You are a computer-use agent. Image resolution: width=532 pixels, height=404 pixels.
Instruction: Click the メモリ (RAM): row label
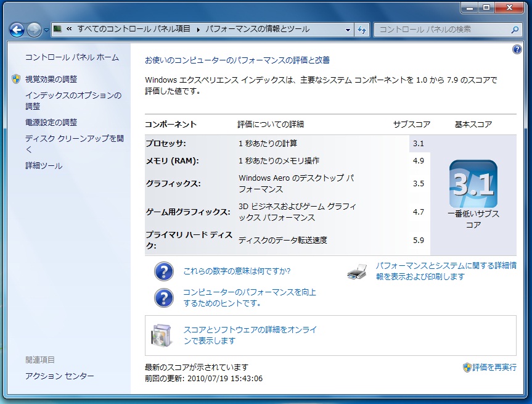[173, 161]
